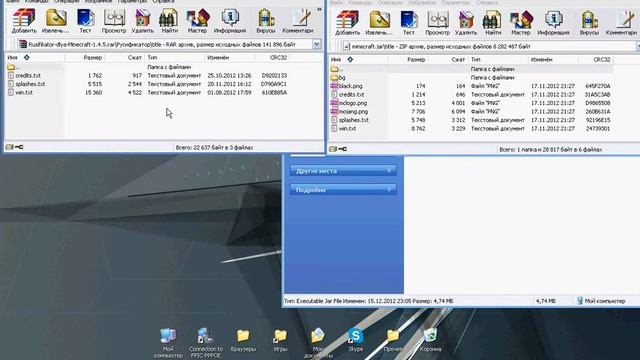Screen dimensions: 640x360
Task: Click Найти binoculars in left WinRAR window
Action: point(169,20)
